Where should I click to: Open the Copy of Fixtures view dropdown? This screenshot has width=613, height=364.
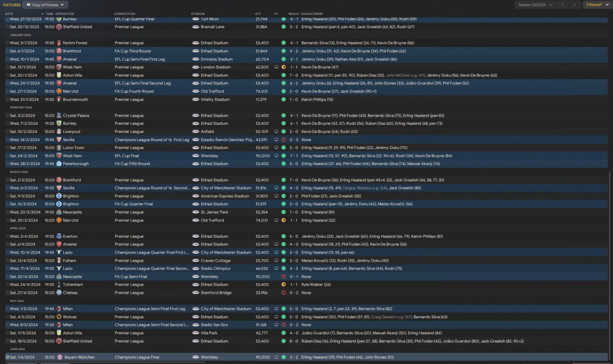coord(45,5)
